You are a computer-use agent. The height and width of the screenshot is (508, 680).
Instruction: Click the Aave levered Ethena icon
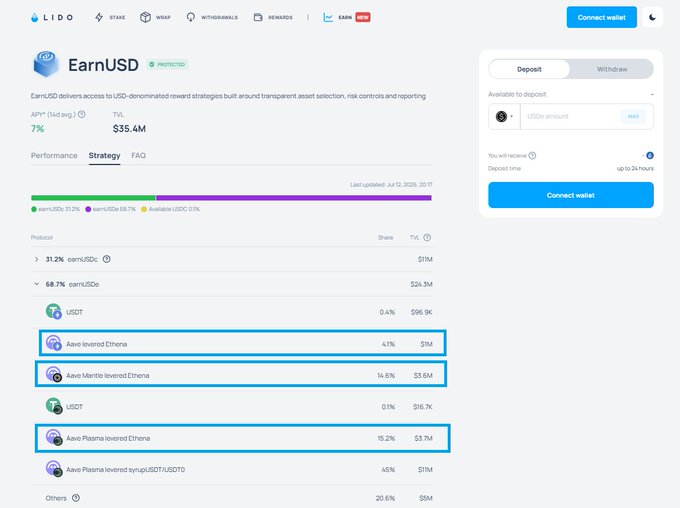(x=54, y=343)
